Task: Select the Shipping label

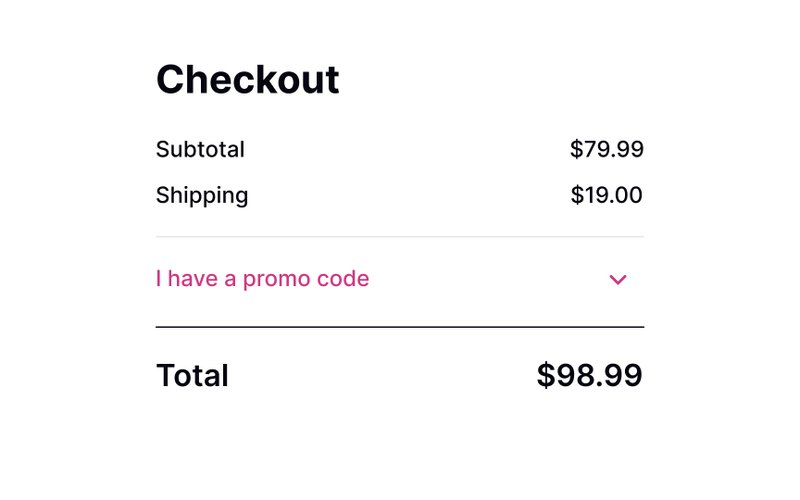Action: [x=202, y=195]
